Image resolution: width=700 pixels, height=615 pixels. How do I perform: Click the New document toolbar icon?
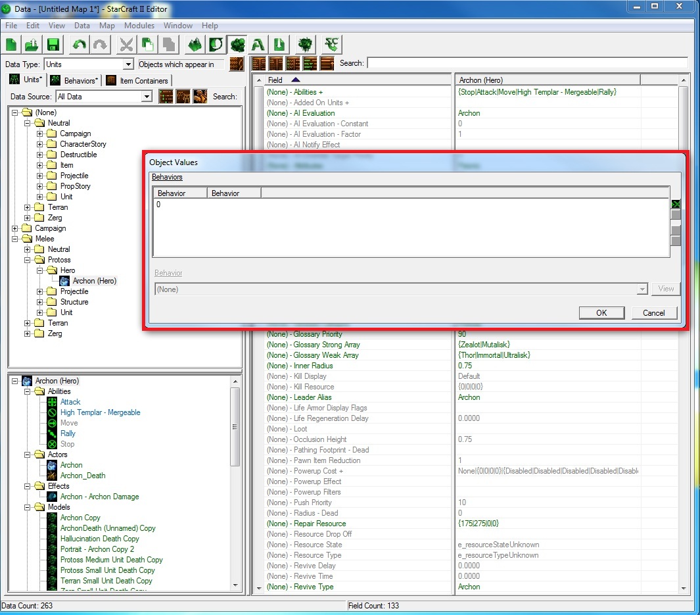point(12,45)
